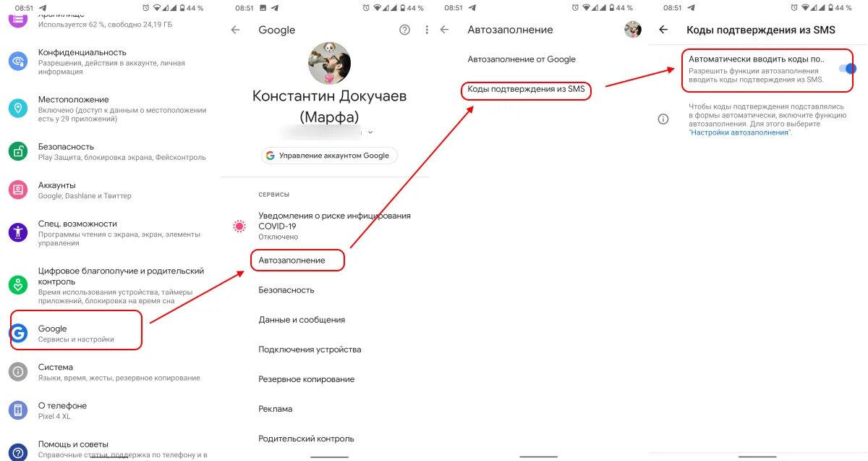868x461 pixels.
Task: Open the three-dot overflow menu
Action: tap(427, 30)
